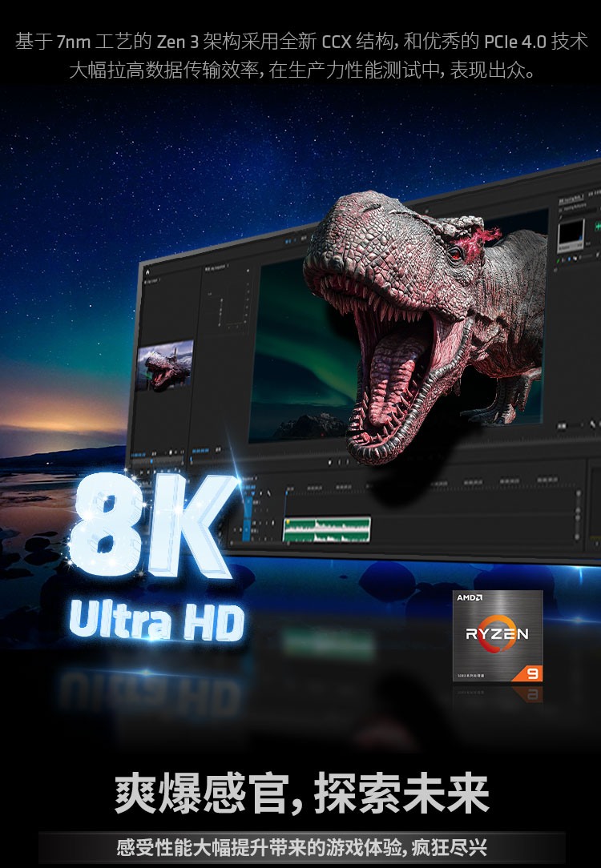601x868 pixels.
Task: Open the sequence tab above the source monitor
Action: (x=216, y=268)
